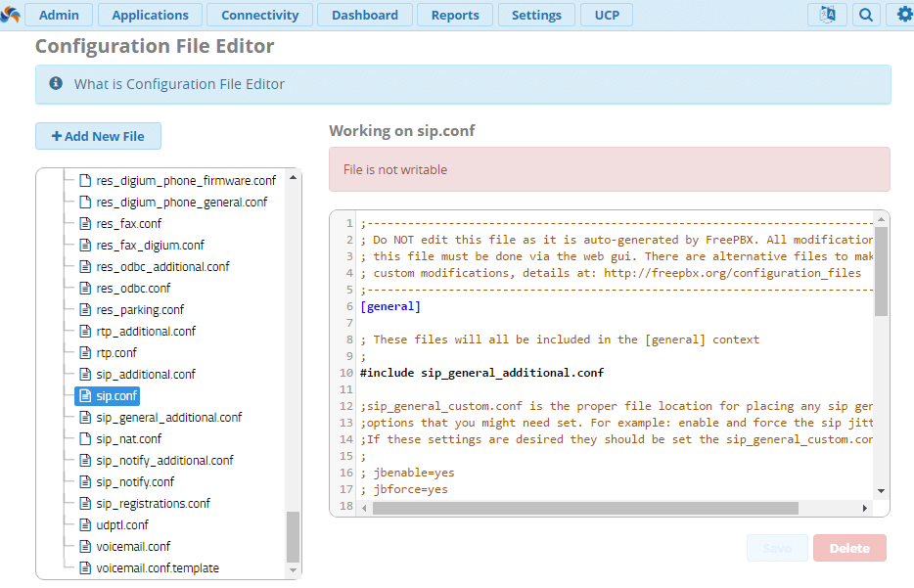
Task: Click file icon of selected sip.conf
Action: [85, 396]
